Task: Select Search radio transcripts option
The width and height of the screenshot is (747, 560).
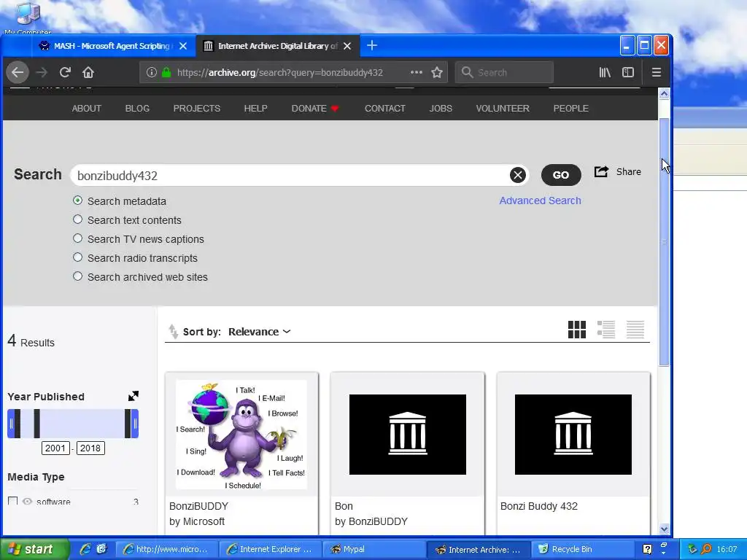Action: pyautogui.click(x=77, y=257)
